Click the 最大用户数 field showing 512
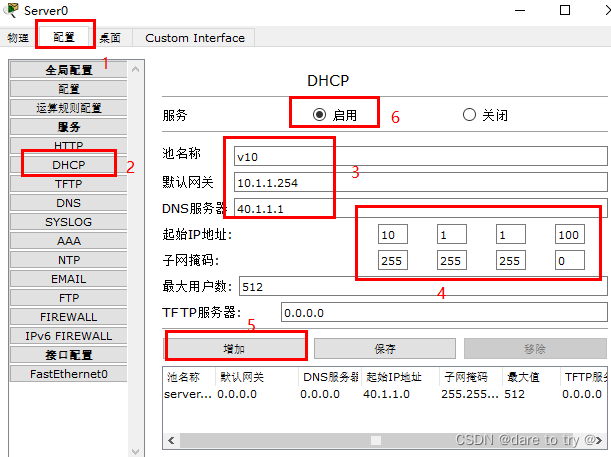This screenshot has height=457, width=611. click(423, 286)
